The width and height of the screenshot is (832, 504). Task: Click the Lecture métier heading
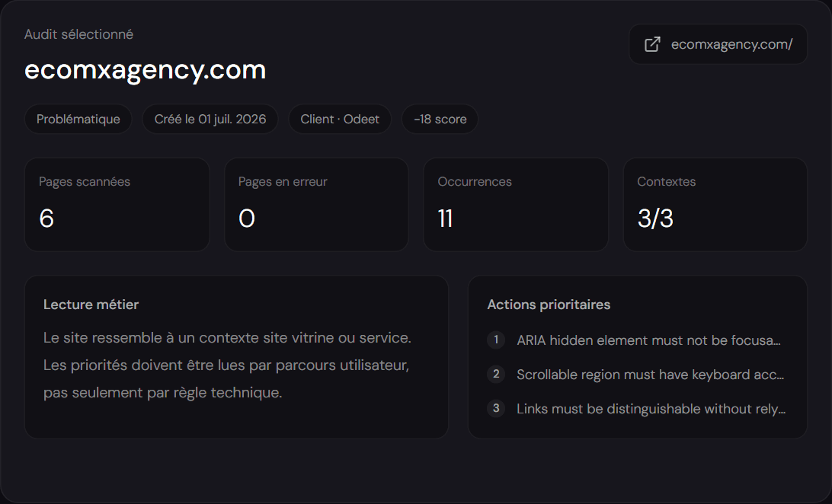91,305
